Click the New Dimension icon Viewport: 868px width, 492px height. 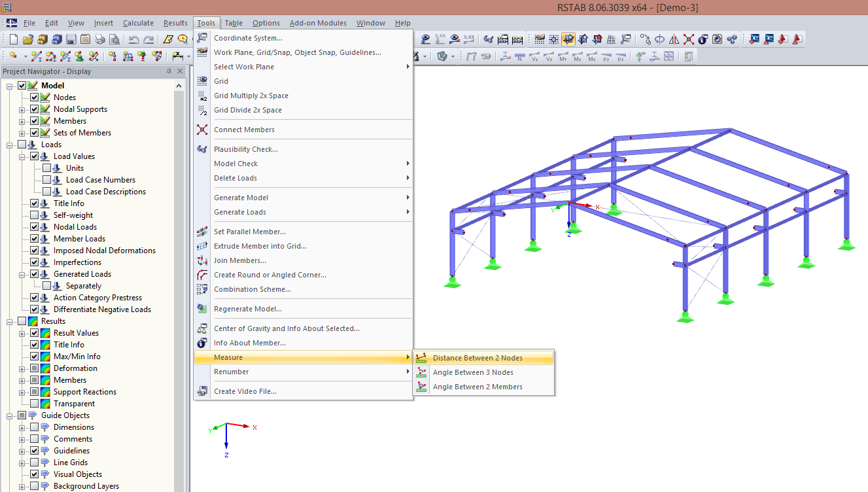click(178, 56)
